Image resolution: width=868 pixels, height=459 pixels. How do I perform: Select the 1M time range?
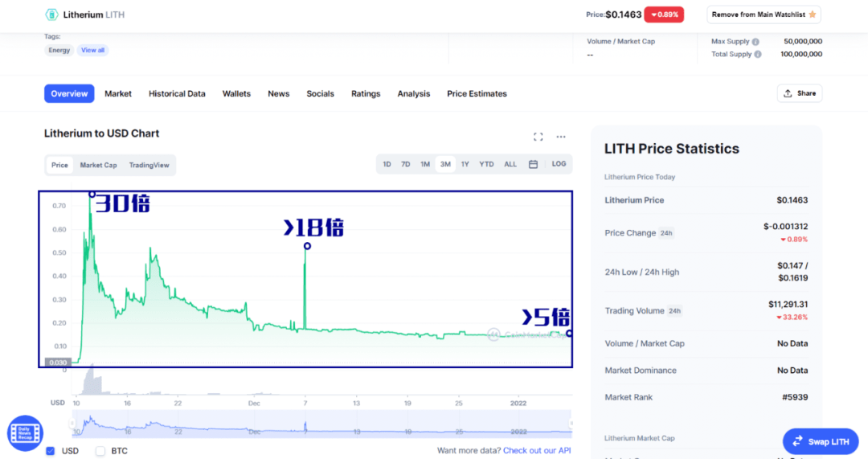click(425, 165)
